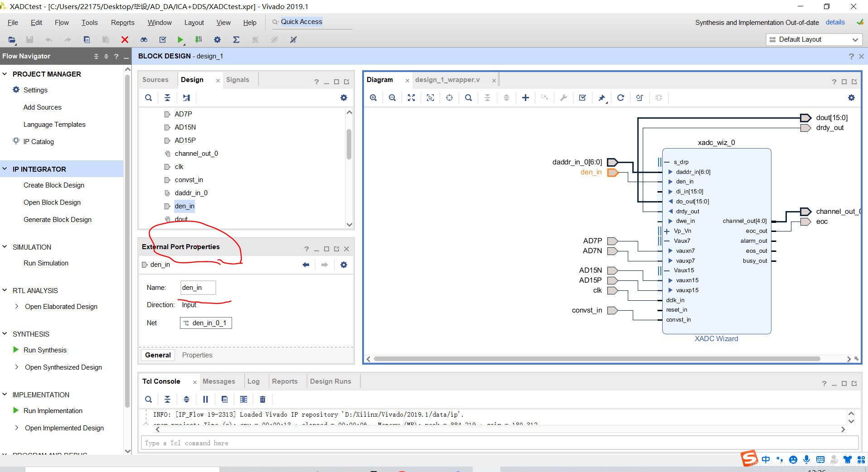Viewport: 868px width, 472px height.
Task: Open the Reports menu
Action: (122, 23)
